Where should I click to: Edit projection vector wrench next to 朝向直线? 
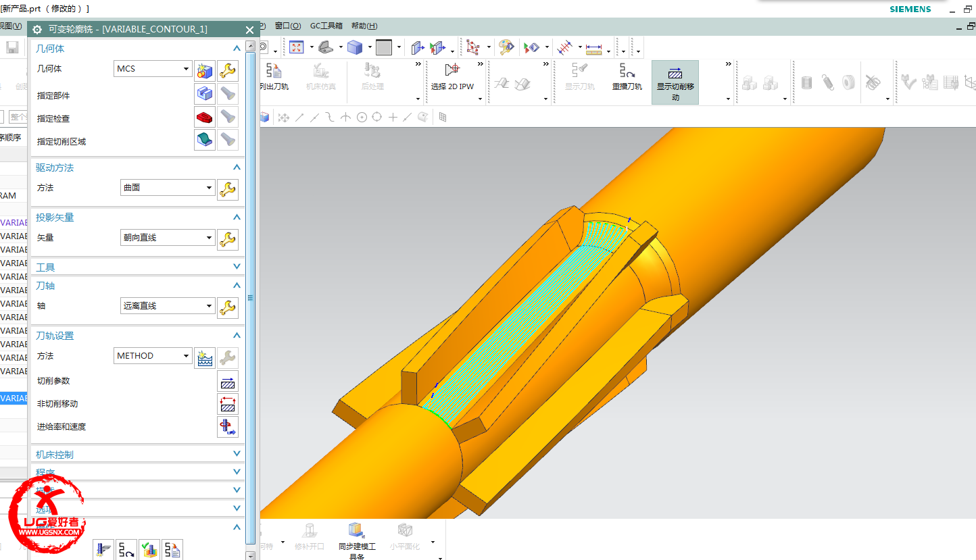point(228,239)
